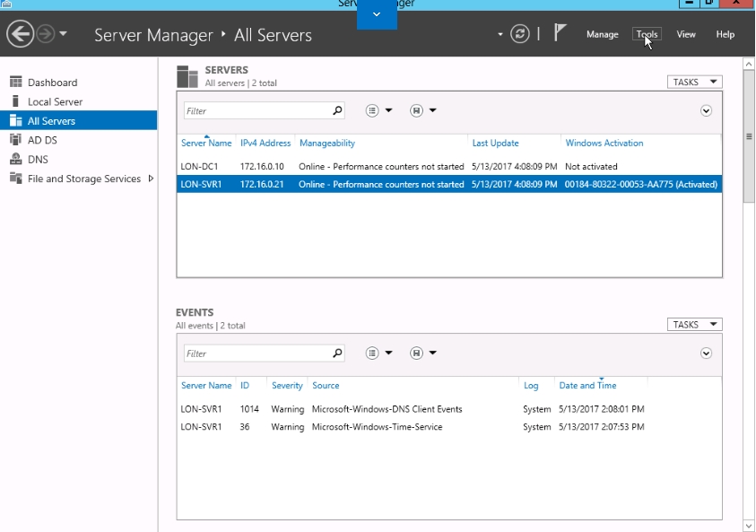Screen dimensions: 756x532
Task: Click the 172.16.0.10 address cell
Action: pyautogui.click(x=262, y=166)
